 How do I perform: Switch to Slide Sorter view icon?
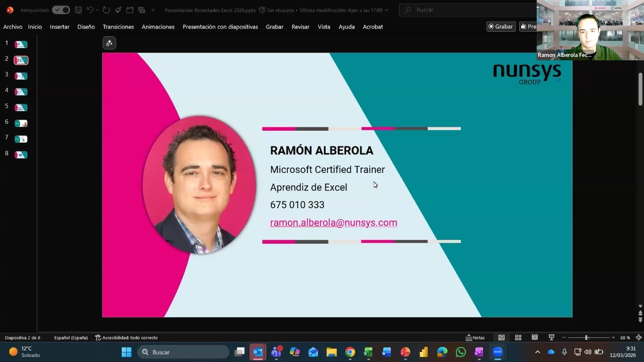[x=518, y=337]
